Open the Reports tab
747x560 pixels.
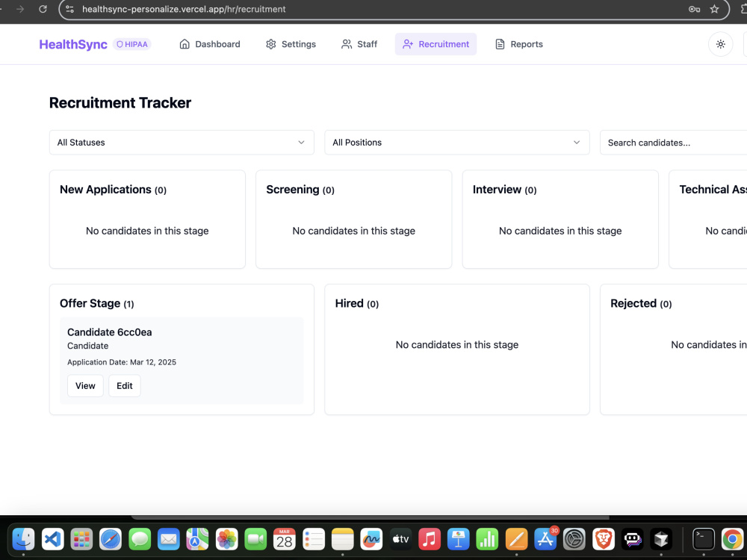(x=519, y=44)
